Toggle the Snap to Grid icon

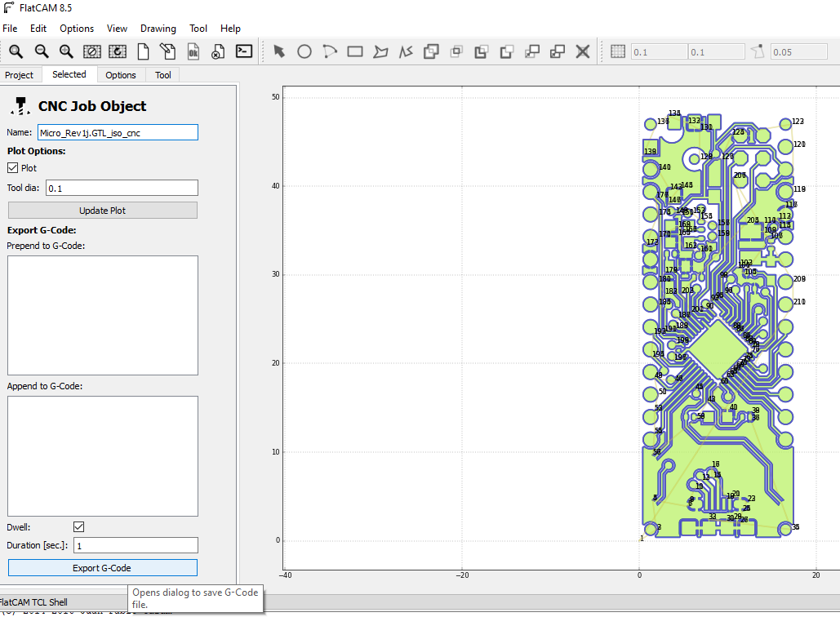618,51
